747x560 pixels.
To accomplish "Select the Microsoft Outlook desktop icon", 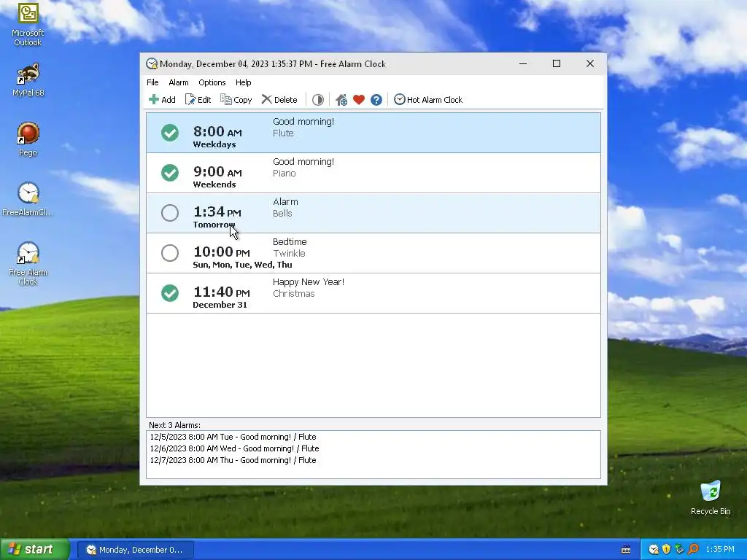I will pyautogui.click(x=28, y=24).
